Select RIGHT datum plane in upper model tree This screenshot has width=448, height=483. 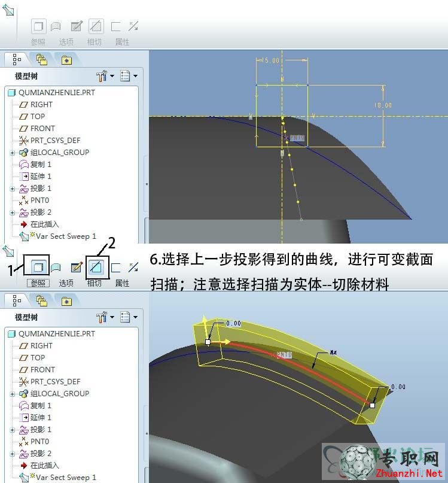[x=36, y=104]
